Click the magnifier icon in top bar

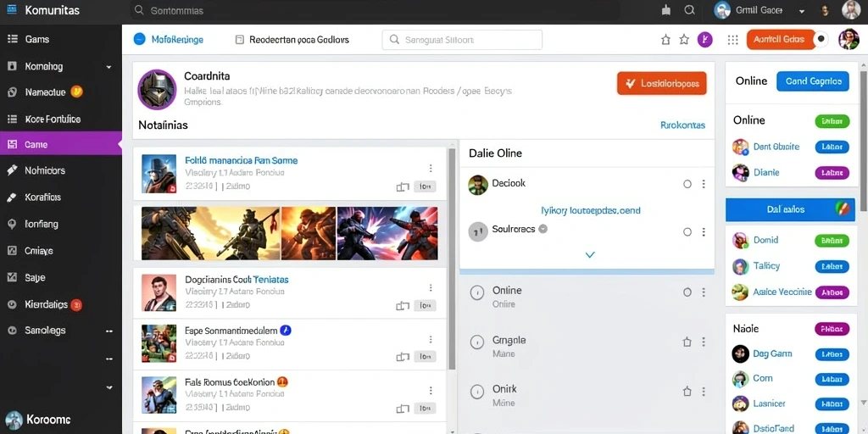689,10
